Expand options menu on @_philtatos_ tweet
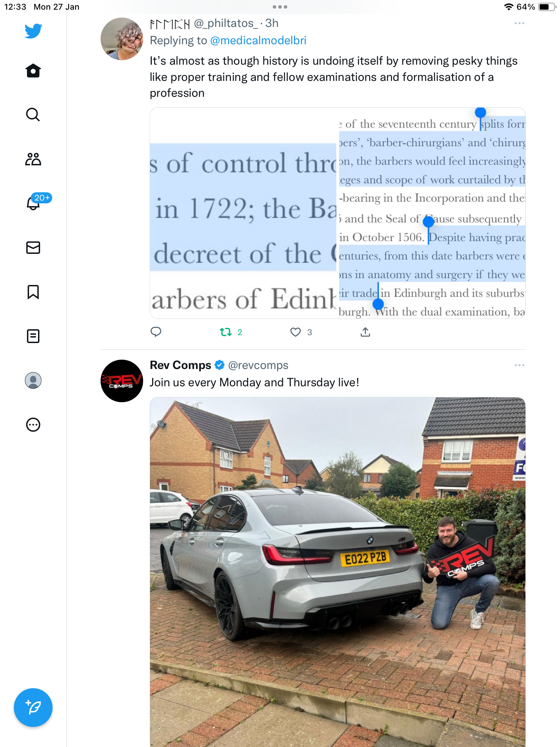Screen dimensions: 560x747 tap(519, 23)
